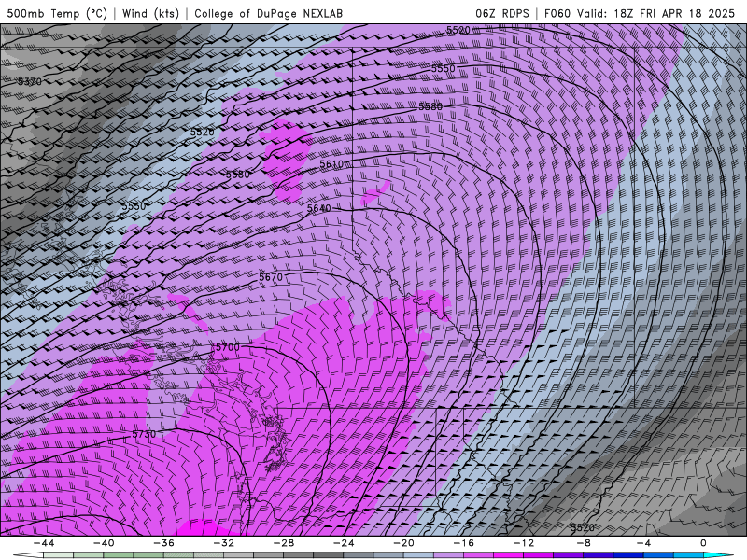
Task: Click the 5670 height contour label
Action: click(x=271, y=276)
